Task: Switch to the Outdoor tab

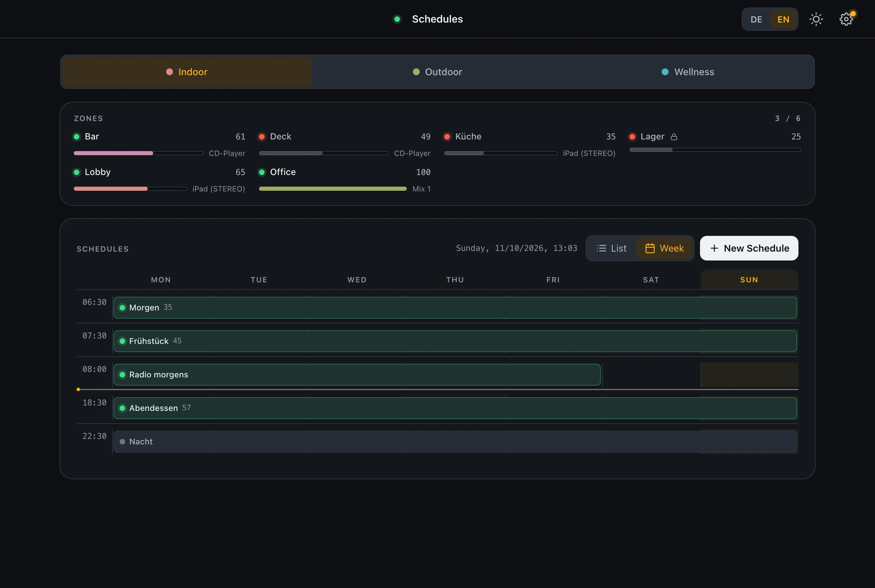Action: [437, 72]
